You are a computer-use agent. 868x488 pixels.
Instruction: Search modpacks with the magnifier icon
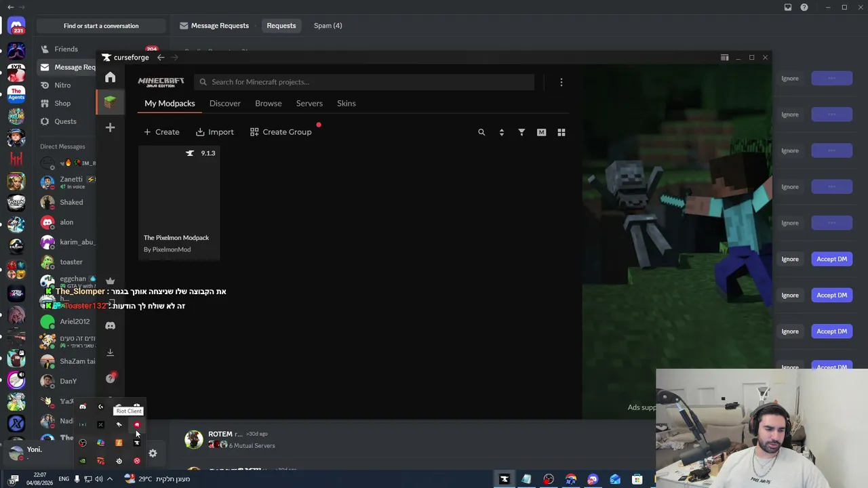pyautogui.click(x=481, y=132)
